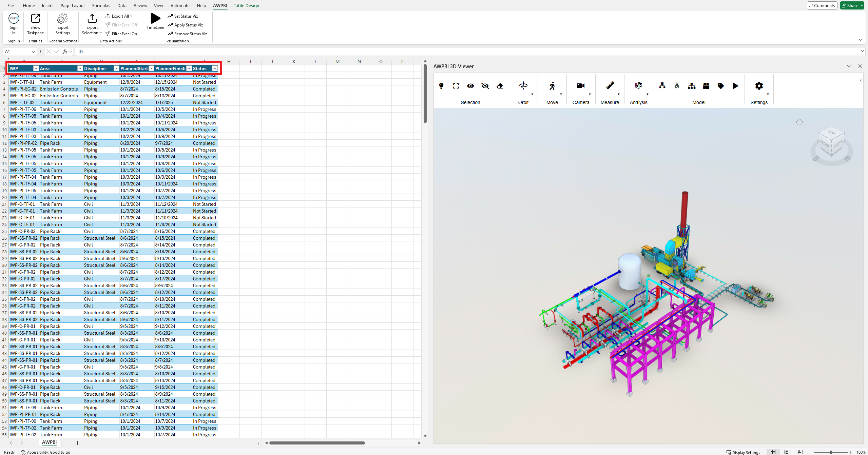Click the view cube in 3D viewer
Viewport: 868px width, 455px height.
tap(831, 142)
